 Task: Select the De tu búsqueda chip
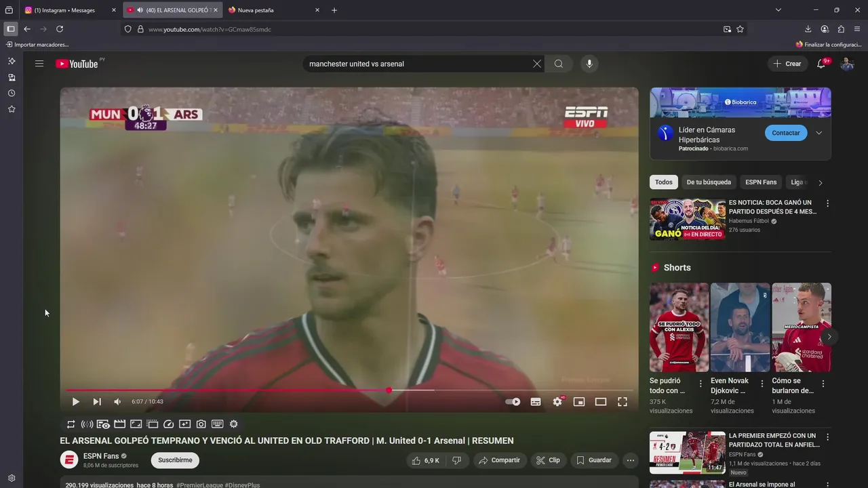(x=709, y=182)
